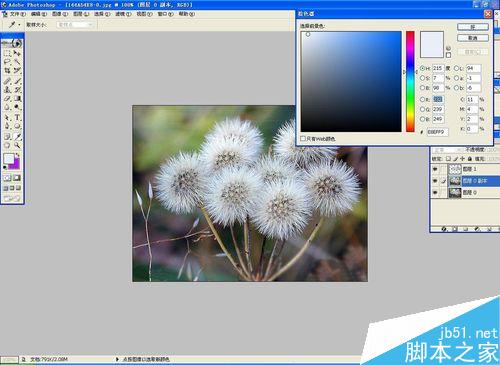Select the R red radio button

(x=422, y=99)
